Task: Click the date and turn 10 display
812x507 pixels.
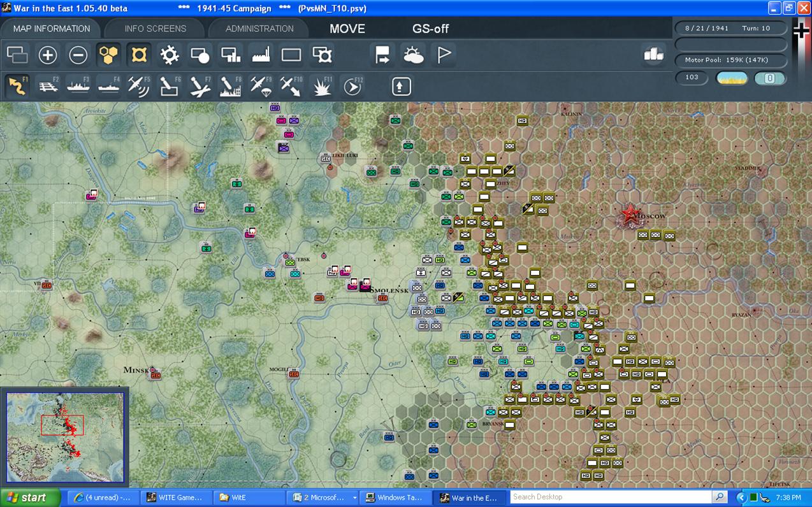Action: click(x=731, y=29)
